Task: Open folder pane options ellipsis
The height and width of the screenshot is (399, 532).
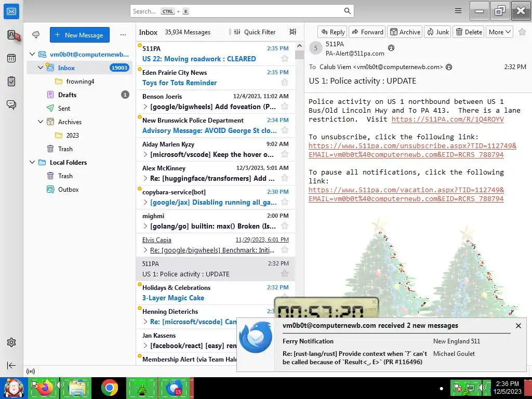Action: [x=123, y=35]
